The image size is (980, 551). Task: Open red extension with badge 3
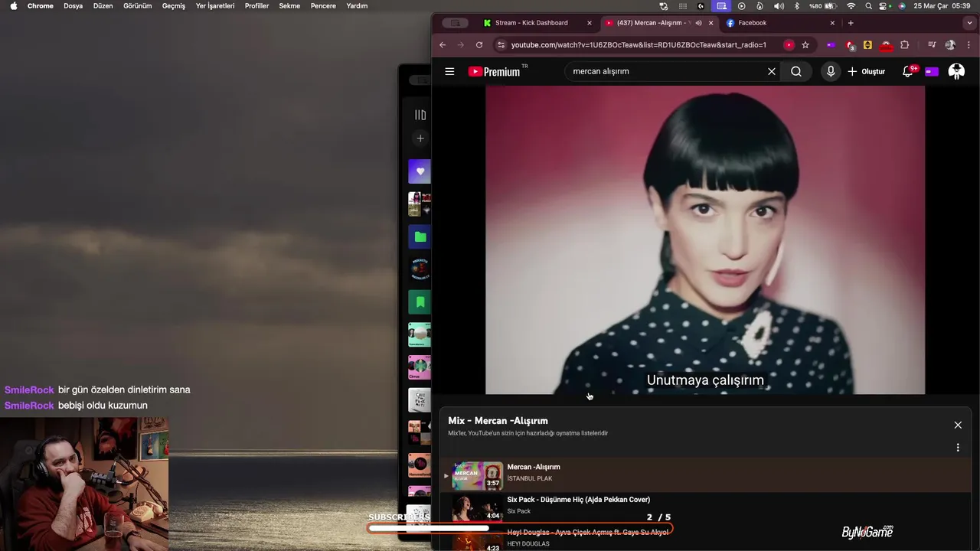pyautogui.click(x=850, y=45)
